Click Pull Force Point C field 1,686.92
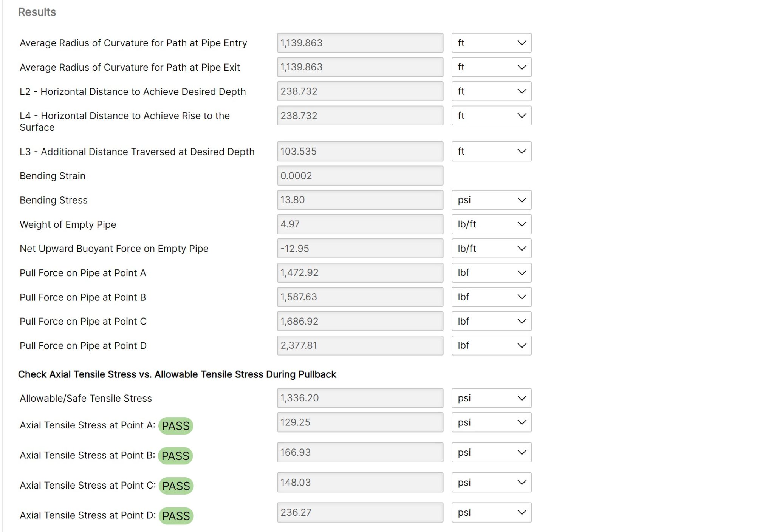Screen dimensions: 774x532 (360, 321)
